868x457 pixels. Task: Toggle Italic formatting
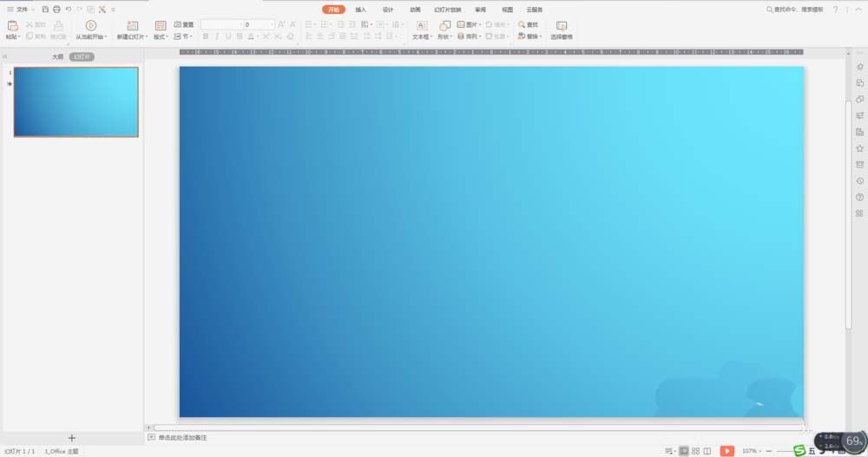(x=216, y=36)
